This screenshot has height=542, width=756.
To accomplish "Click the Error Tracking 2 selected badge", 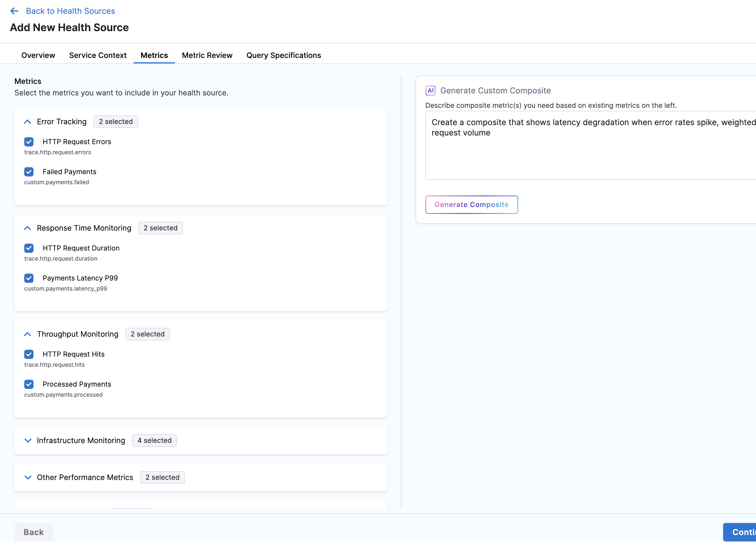I will (116, 122).
